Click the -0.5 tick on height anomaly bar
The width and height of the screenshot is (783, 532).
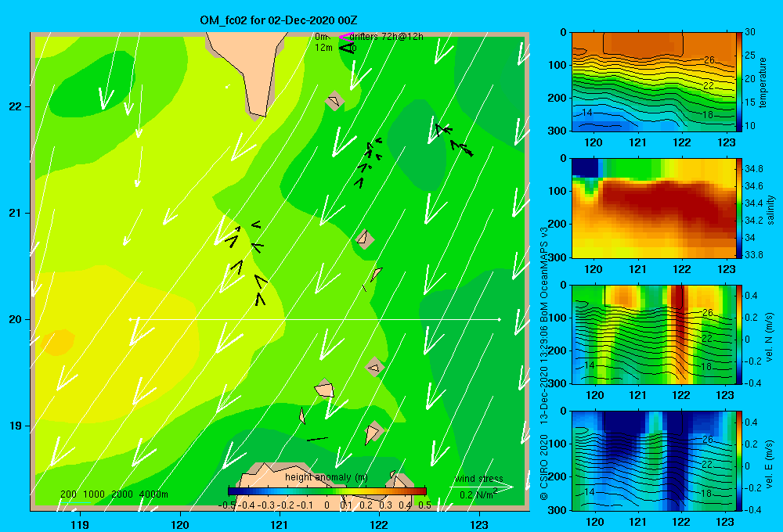pos(228,505)
